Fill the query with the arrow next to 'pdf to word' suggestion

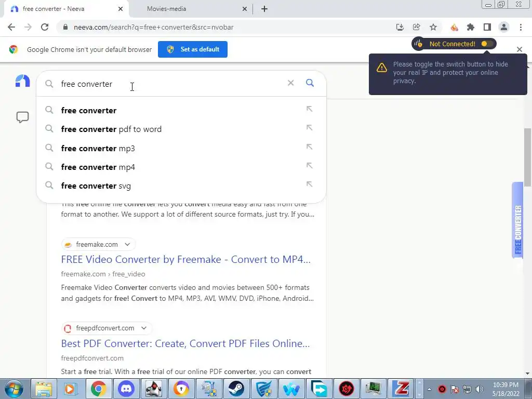(309, 128)
